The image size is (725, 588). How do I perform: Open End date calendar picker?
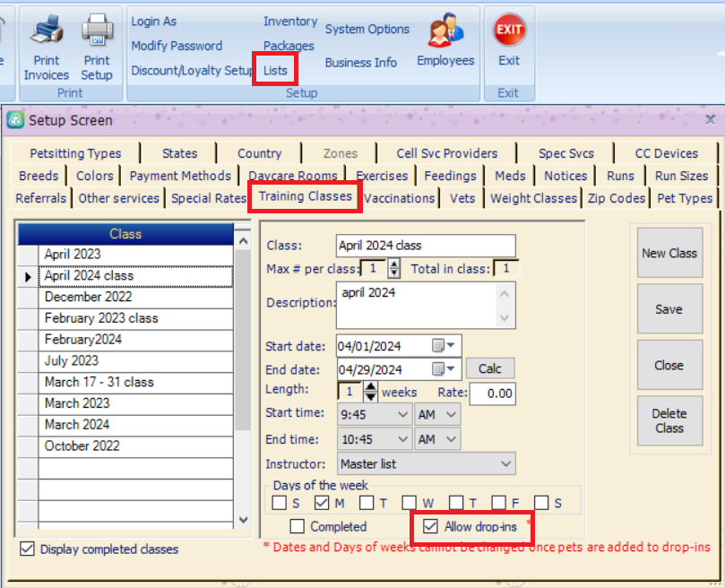pyautogui.click(x=443, y=368)
